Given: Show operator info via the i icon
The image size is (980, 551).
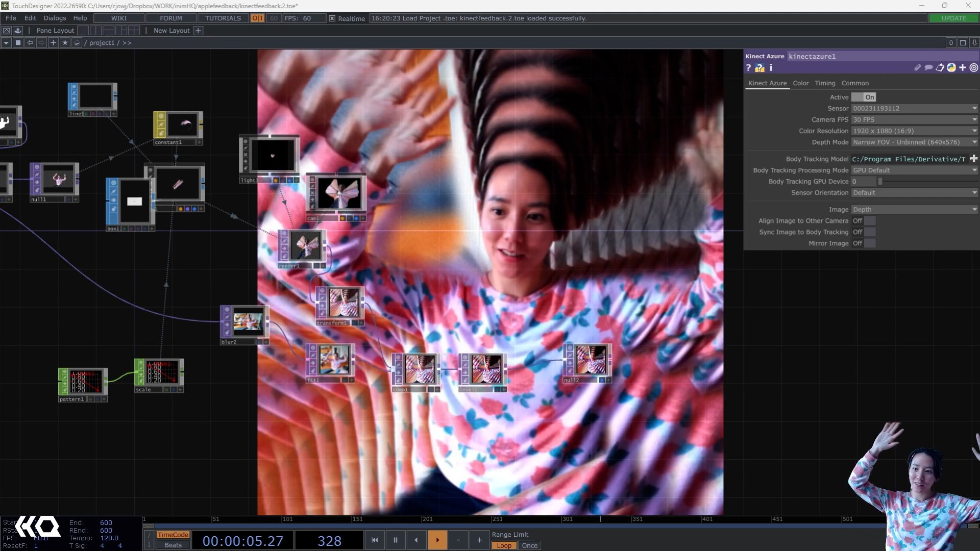Looking at the screenshot, I should coord(771,67).
